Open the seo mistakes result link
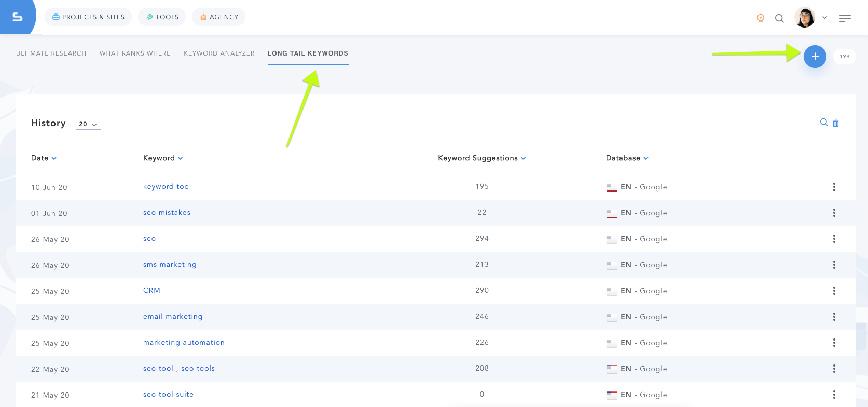 167,212
